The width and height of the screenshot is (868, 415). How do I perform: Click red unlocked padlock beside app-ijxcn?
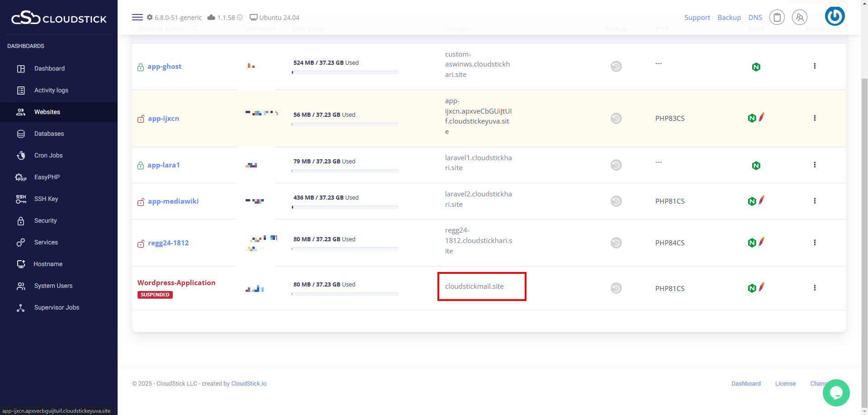(141, 119)
